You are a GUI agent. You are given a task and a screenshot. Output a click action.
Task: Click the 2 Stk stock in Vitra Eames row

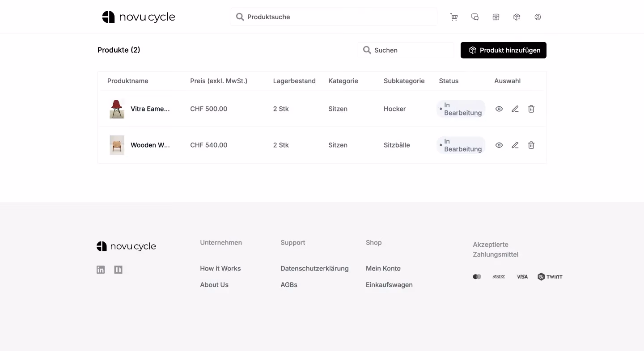click(x=281, y=109)
